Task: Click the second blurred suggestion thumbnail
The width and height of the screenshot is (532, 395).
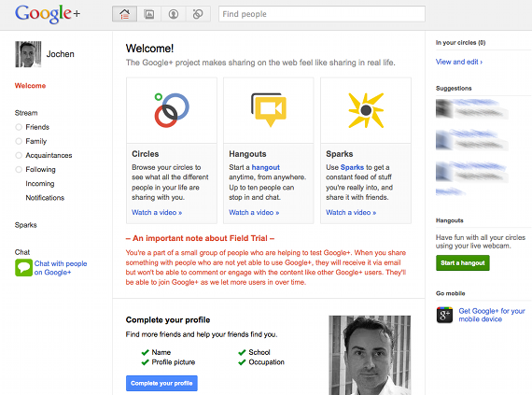Action: coord(444,140)
